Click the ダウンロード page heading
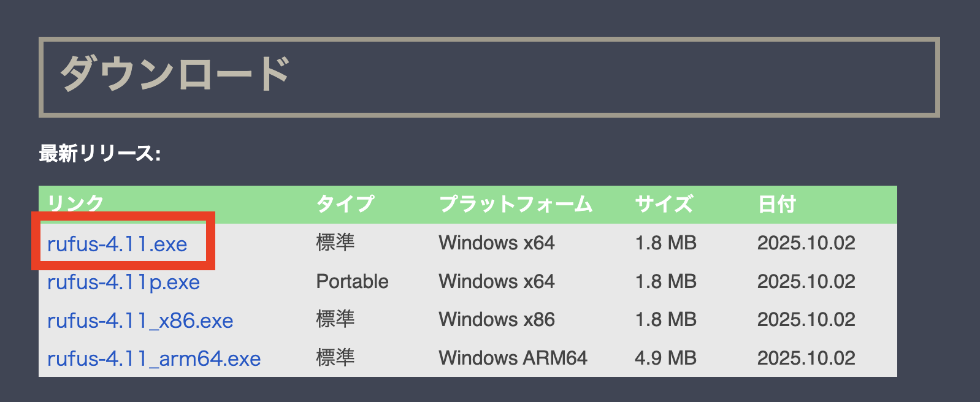 point(176,72)
